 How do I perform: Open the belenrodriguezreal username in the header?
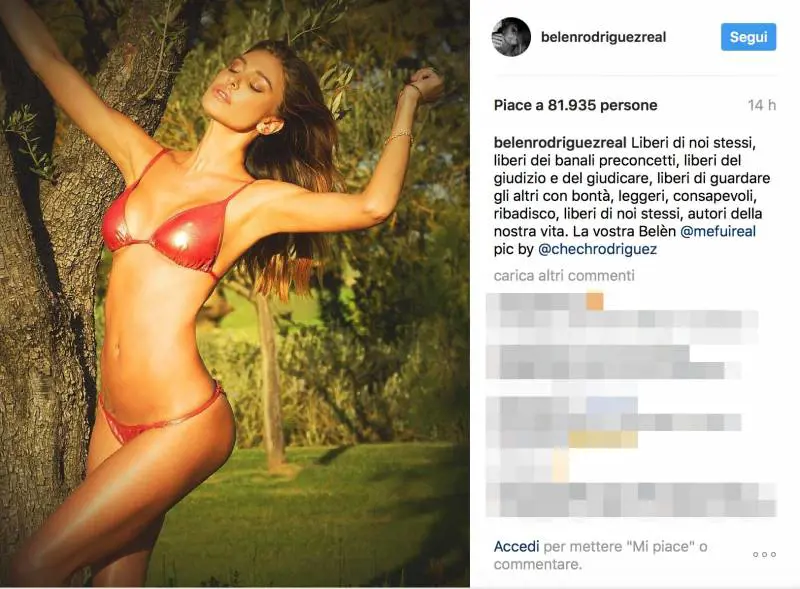coord(604,37)
